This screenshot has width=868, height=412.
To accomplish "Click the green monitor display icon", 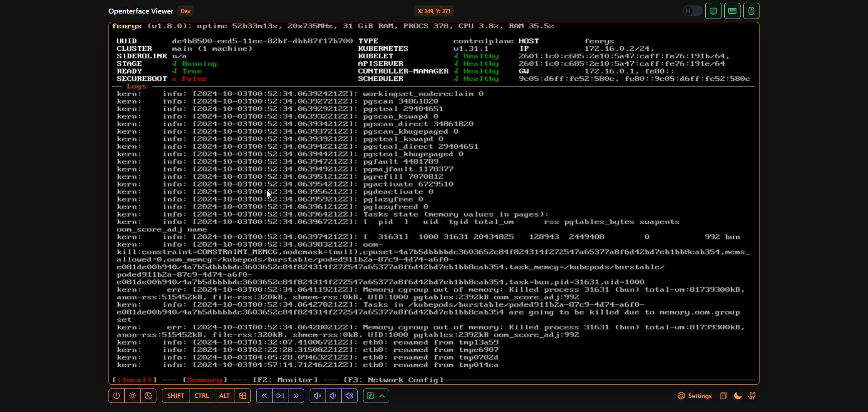I will 713,11.
